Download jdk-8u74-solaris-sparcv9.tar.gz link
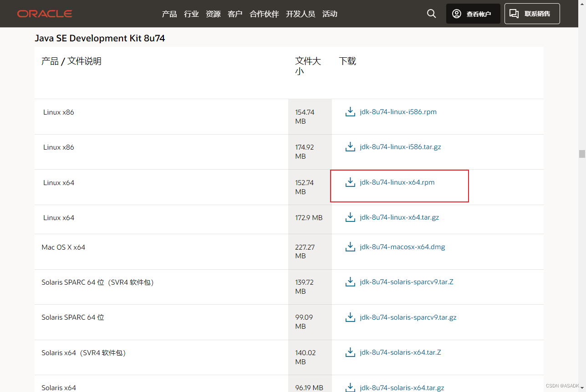The height and width of the screenshot is (392, 586). [x=408, y=317]
